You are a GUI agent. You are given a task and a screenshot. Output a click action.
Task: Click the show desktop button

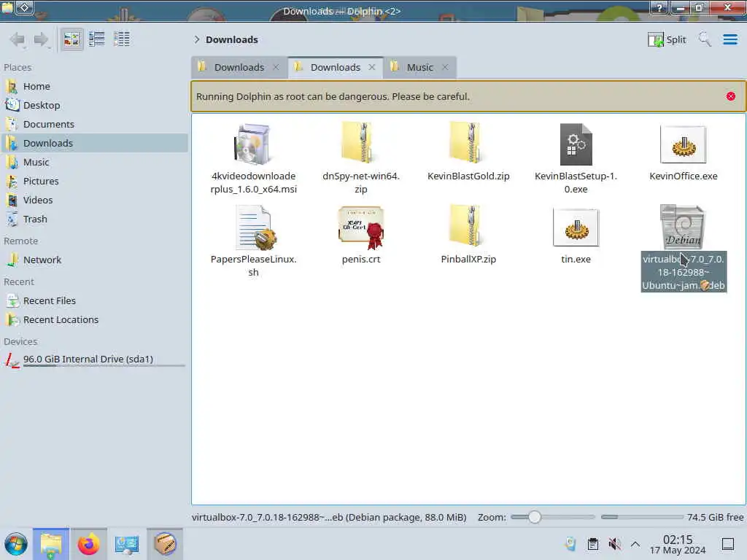(x=728, y=544)
